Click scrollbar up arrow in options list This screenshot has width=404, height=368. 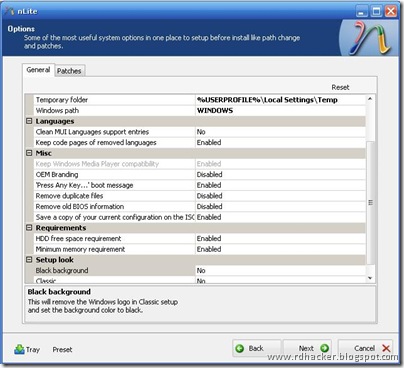370,99
